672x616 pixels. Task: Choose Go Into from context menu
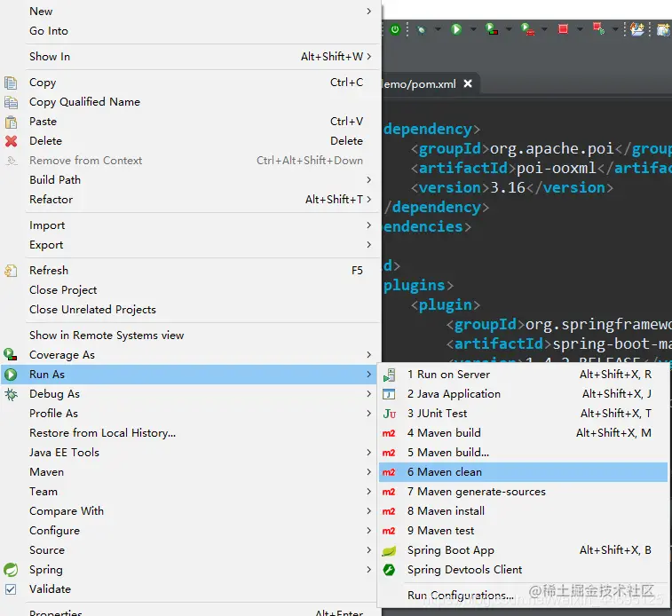coord(191,31)
